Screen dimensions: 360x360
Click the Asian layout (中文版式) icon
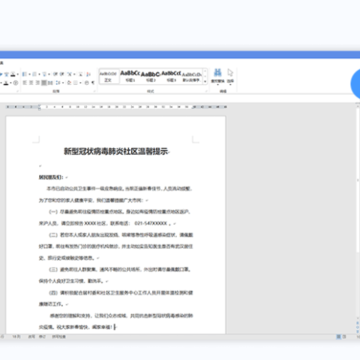coord(69,74)
